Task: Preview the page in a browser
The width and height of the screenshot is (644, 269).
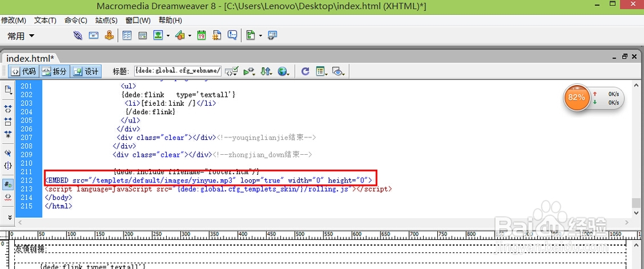Action: coord(283,72)
